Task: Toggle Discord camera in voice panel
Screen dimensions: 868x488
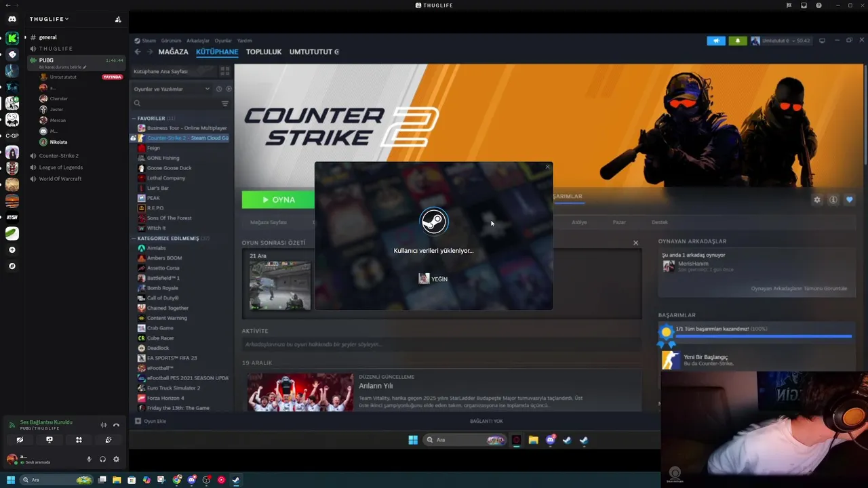Action: coord(20,440)
